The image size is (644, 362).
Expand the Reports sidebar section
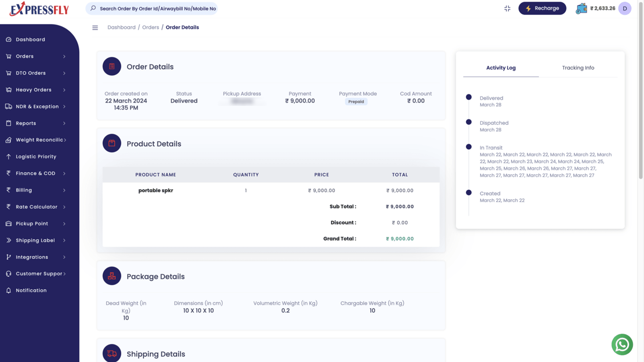pyautogui.click(x=26, y=123)
